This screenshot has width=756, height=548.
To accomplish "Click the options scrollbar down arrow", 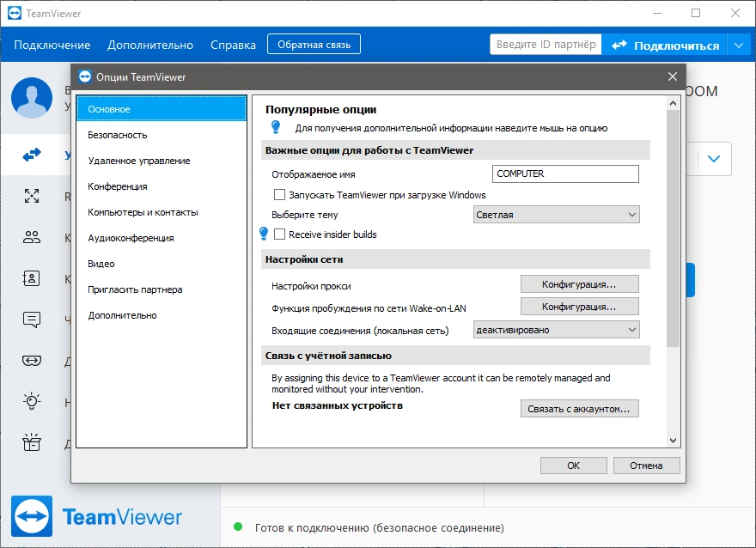I will (x=673, y=440).
